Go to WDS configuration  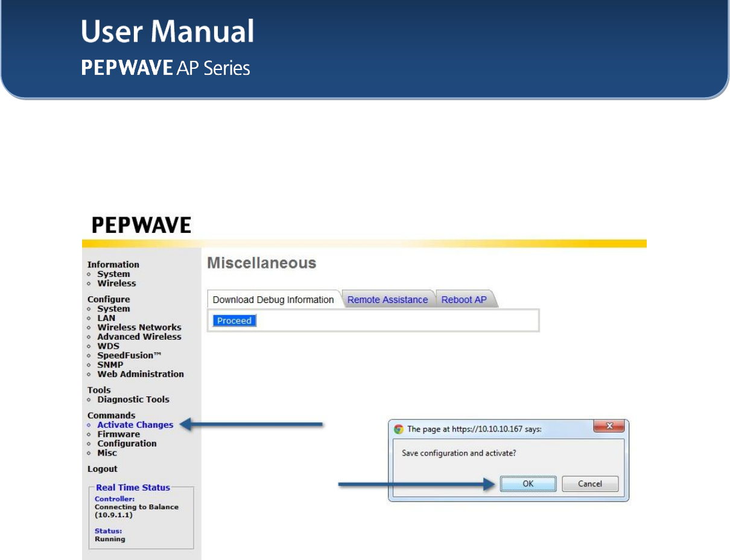(x=109, y=346)
